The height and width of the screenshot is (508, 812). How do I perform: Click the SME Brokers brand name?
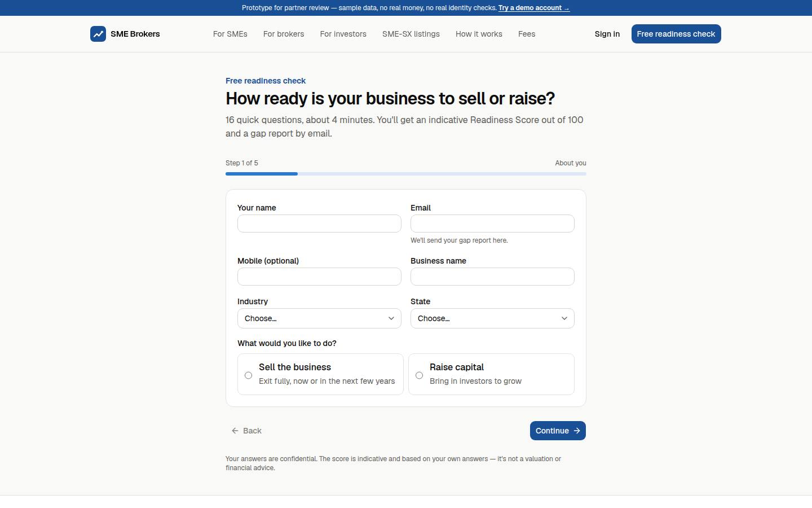pos(135,34)
